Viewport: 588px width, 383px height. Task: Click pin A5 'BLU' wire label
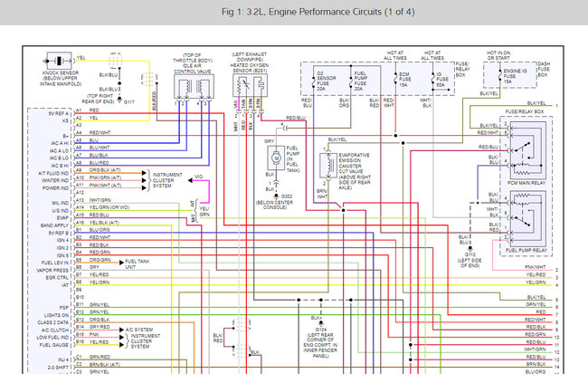tap(94, 140)
